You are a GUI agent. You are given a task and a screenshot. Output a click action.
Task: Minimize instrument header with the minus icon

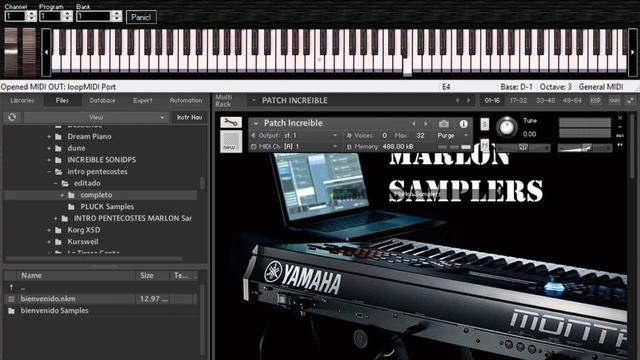[x=620, y=127]
